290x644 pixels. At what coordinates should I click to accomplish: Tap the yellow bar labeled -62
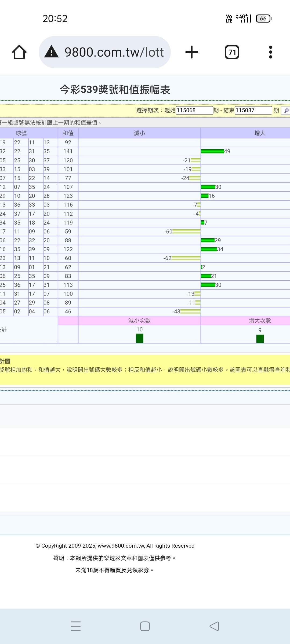(186, 258)
